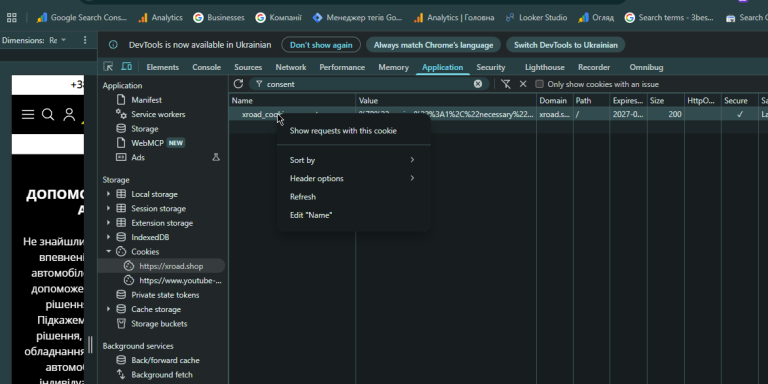Image resolution: width=768 pixels, height=384 pixels.
Task: Switch to the Sources tab
Action: point(248,67)
